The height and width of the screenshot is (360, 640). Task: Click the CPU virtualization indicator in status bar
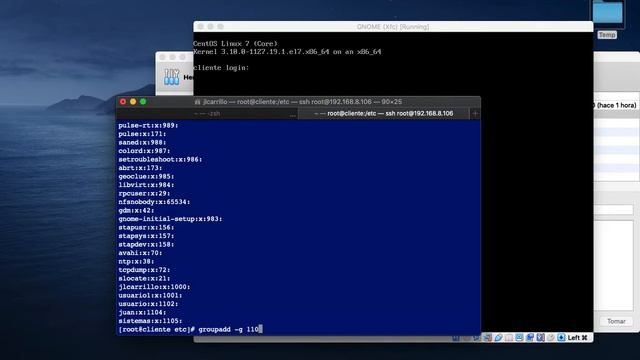point(540,338)
